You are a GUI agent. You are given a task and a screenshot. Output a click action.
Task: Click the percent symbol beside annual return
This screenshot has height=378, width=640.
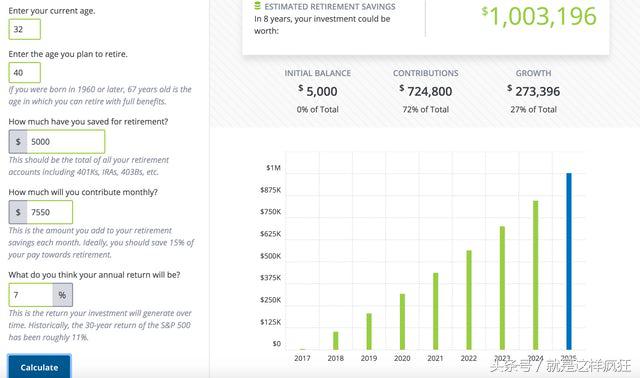(62, 295)
